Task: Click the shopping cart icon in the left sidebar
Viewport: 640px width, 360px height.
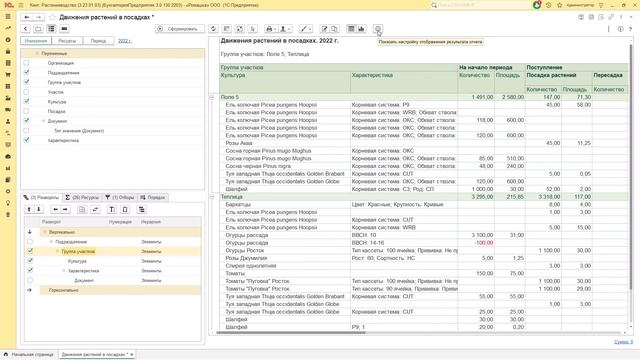Action: [8, 75]
